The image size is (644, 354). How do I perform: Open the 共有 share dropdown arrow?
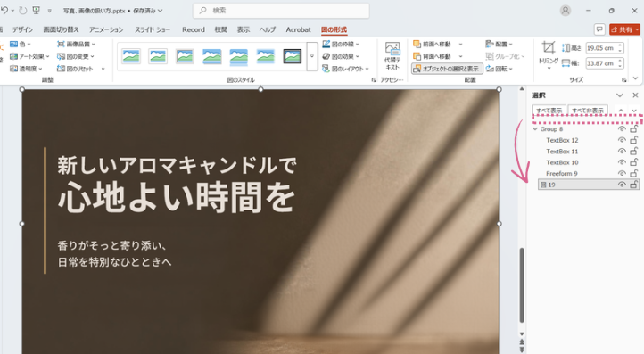(x=637, y=29)
